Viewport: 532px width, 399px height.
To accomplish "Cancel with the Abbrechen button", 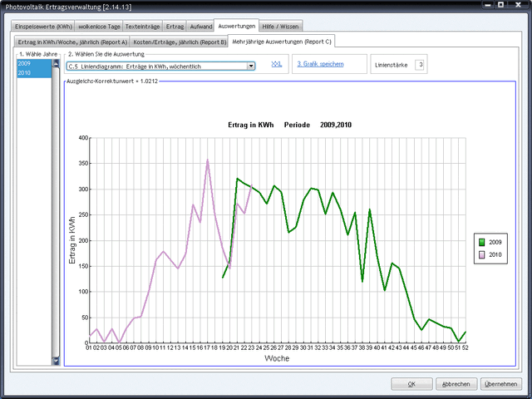I will [x=456, y=384].
